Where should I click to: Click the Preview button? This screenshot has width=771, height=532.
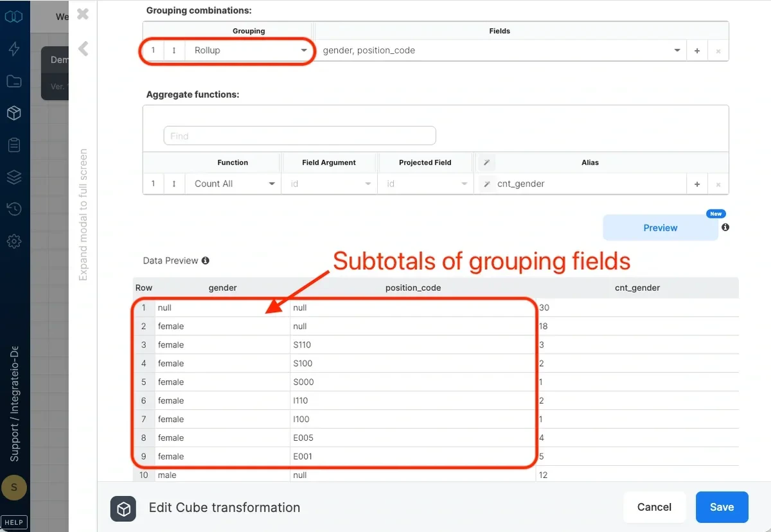(x=660, y=227)
